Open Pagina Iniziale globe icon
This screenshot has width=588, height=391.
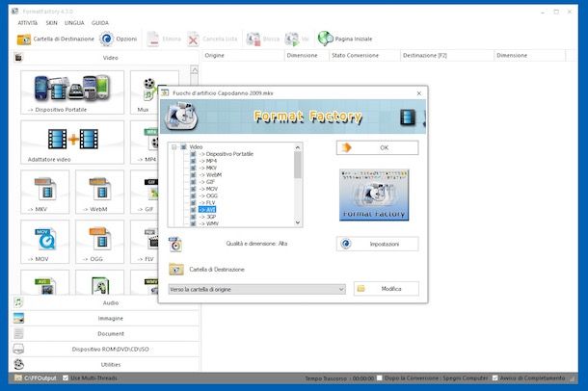coord(325,39)
